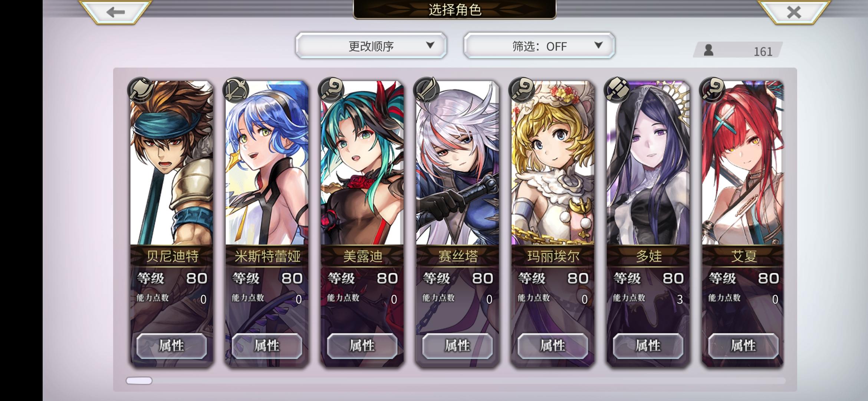This screenshot has width=868, height=401.
Task: Open the 筛选：OFF filter dropdown
Action: (x=539, y=46)
